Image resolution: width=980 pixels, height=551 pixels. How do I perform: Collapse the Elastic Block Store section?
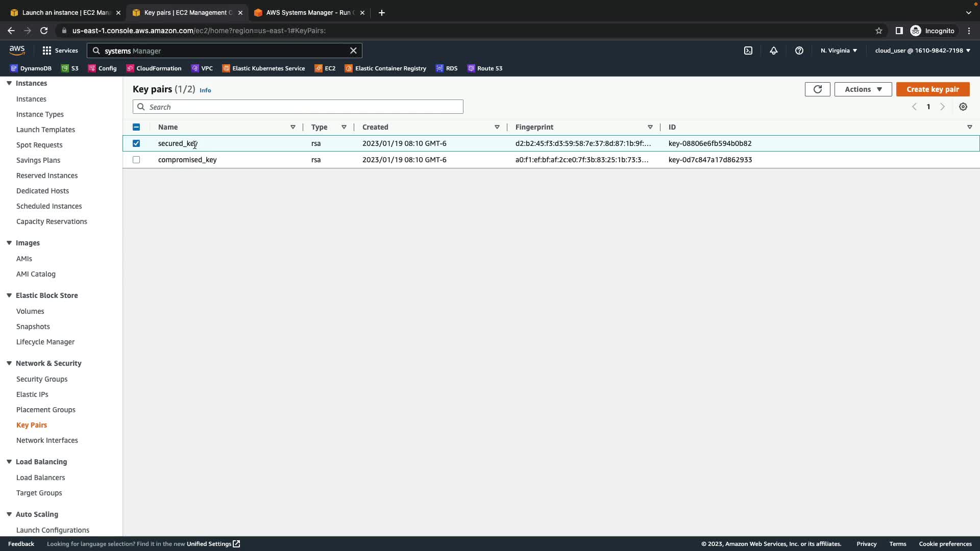(9, 295)
